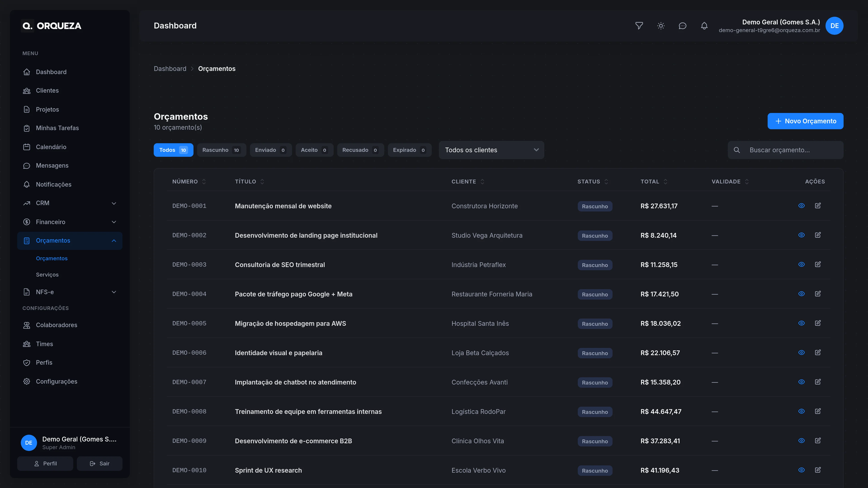
Task: Edit orçamento DEMO-0005 via pencil icon
Action: 818,323
